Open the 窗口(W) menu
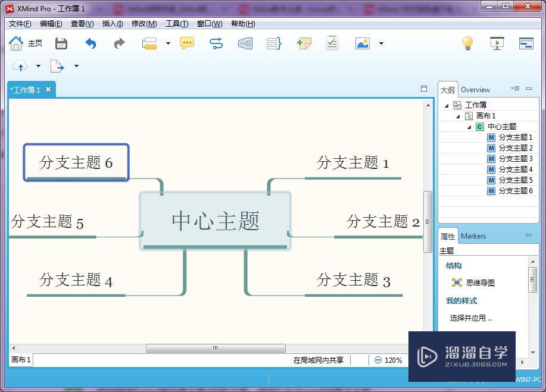The image size is (546, 392). (210, 24)
